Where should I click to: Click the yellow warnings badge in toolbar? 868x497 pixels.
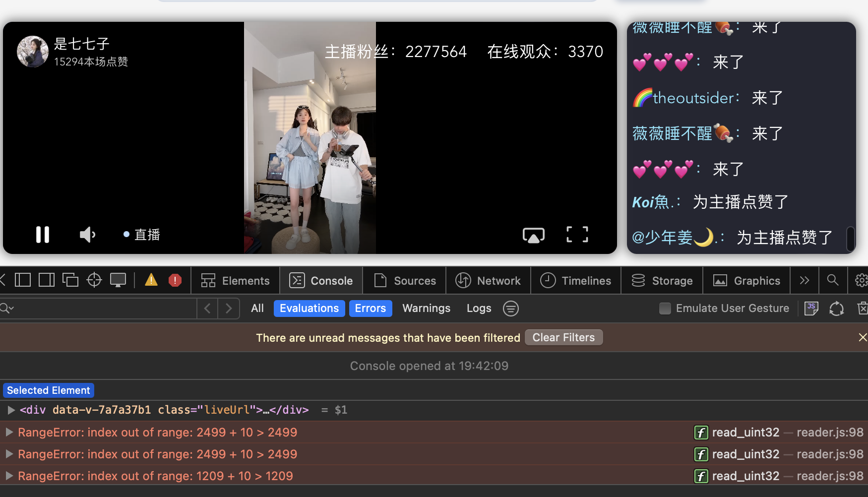pos(151,280)
